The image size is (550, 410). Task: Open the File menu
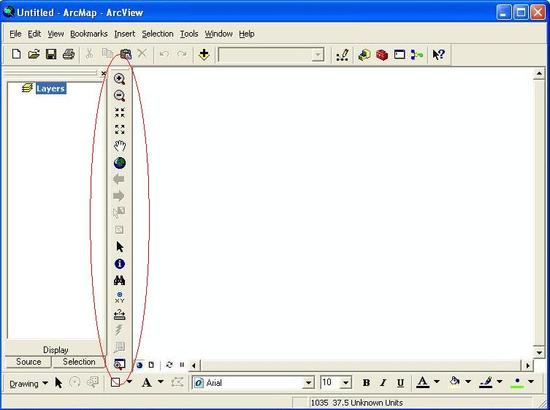15,34
